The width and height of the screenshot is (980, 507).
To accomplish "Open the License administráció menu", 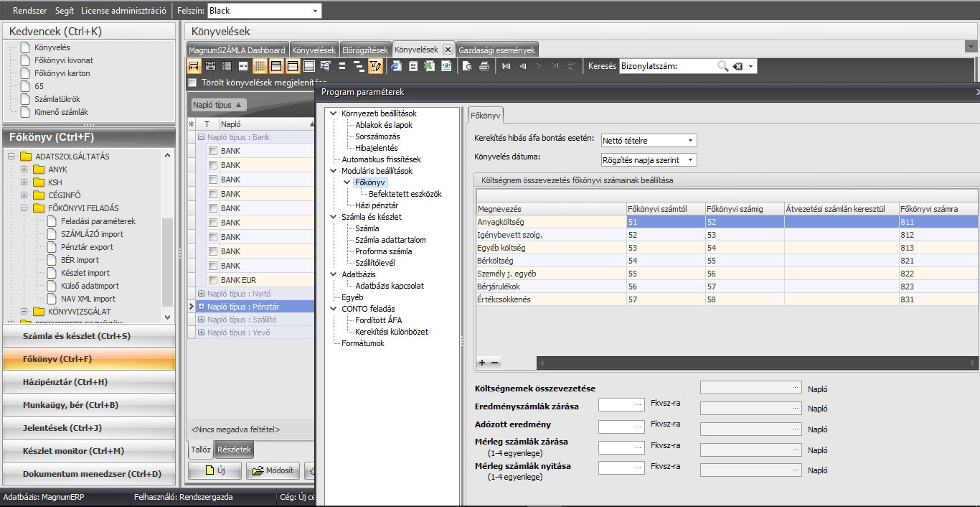I will 123,11.
